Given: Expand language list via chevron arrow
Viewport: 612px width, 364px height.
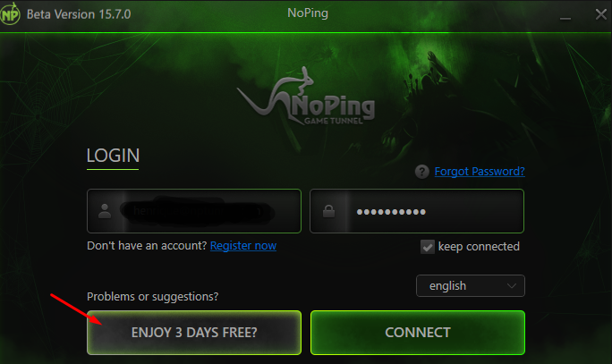Looking at the screenshot, I should coord(511,286).
